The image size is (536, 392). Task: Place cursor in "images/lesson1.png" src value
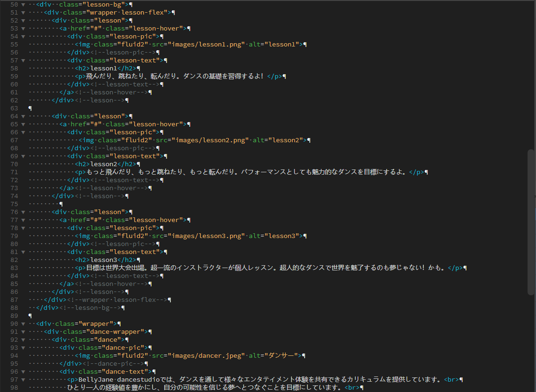click(x=207, y=45)
